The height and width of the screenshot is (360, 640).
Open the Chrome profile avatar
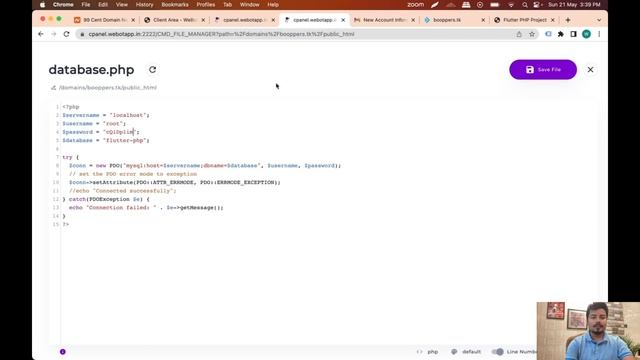tap(586, 34)
